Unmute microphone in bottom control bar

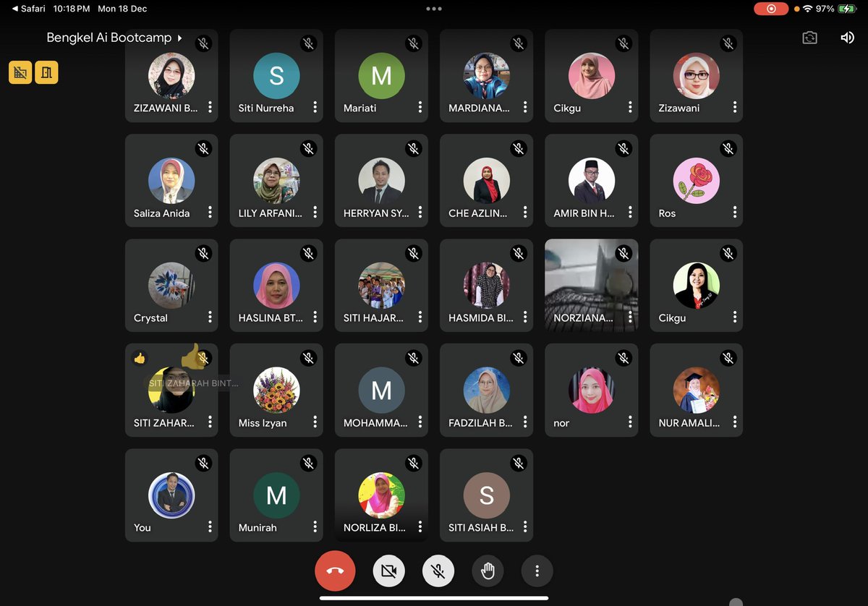(438, 571)
